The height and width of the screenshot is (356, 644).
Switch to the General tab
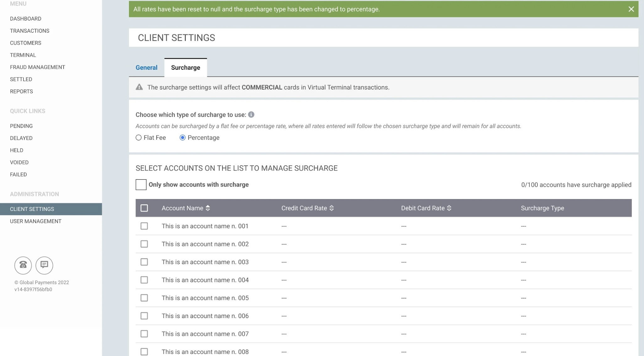click(x=146, y=67)
